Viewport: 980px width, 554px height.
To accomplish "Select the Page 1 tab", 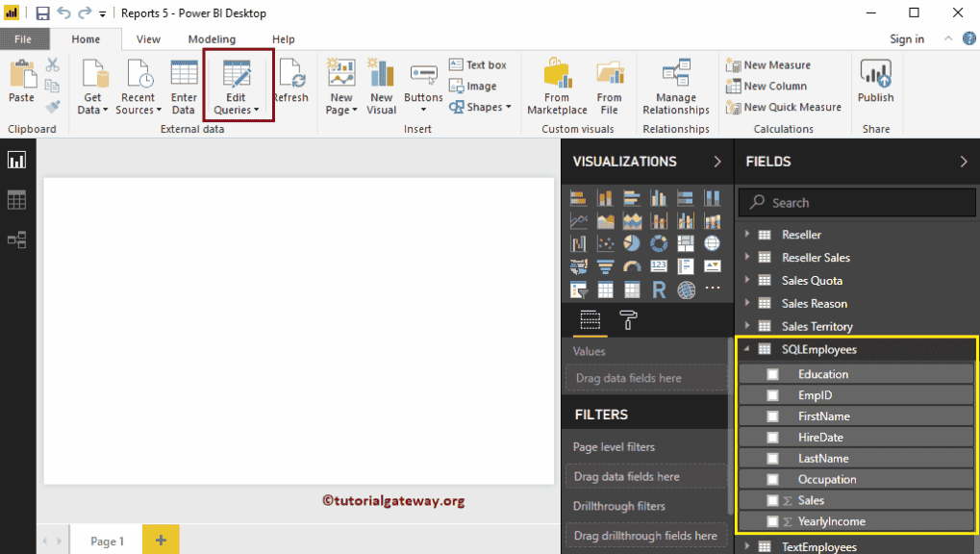I will coord(107,541).
